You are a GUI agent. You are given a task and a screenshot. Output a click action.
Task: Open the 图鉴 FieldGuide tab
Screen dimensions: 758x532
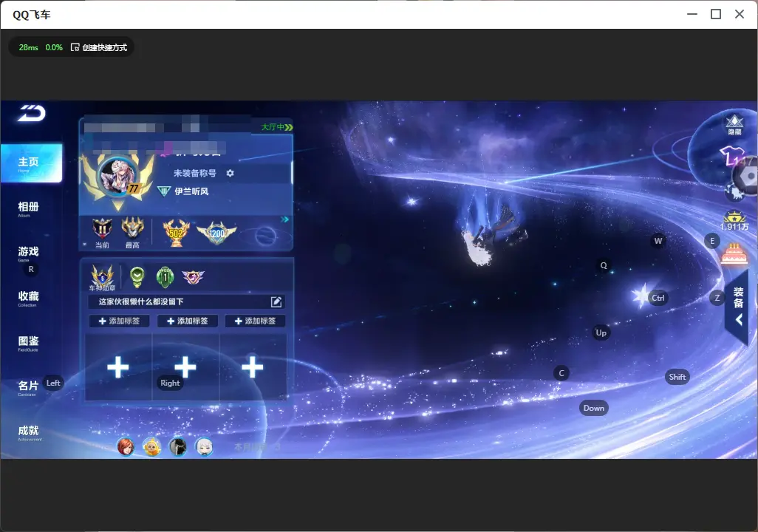pos(28,343)
